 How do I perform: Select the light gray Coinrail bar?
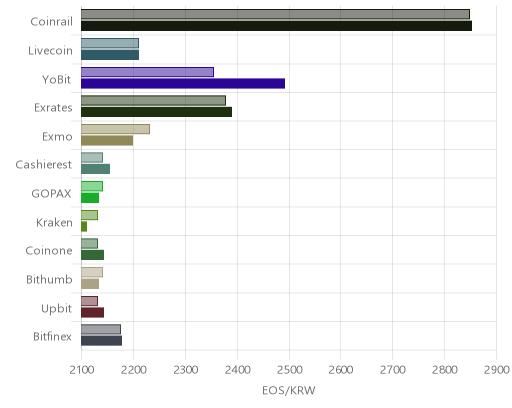click(275, 14)
